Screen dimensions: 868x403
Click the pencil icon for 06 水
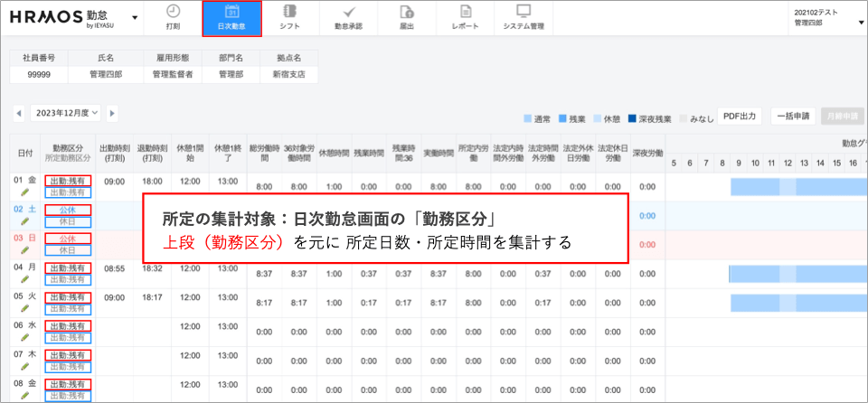pos(24,337)
